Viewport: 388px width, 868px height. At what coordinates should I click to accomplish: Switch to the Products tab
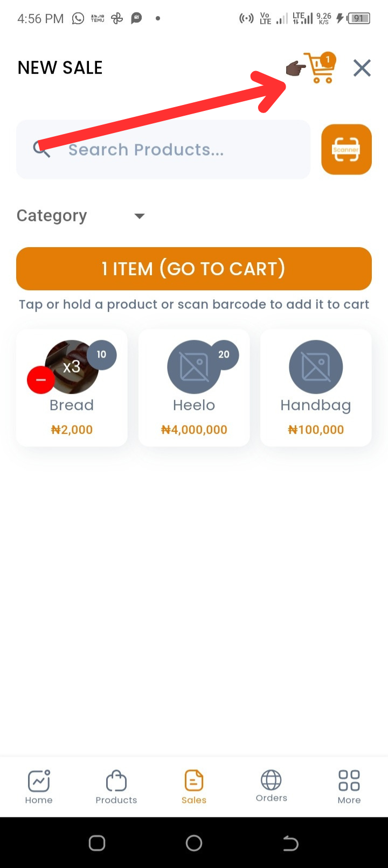116,787
